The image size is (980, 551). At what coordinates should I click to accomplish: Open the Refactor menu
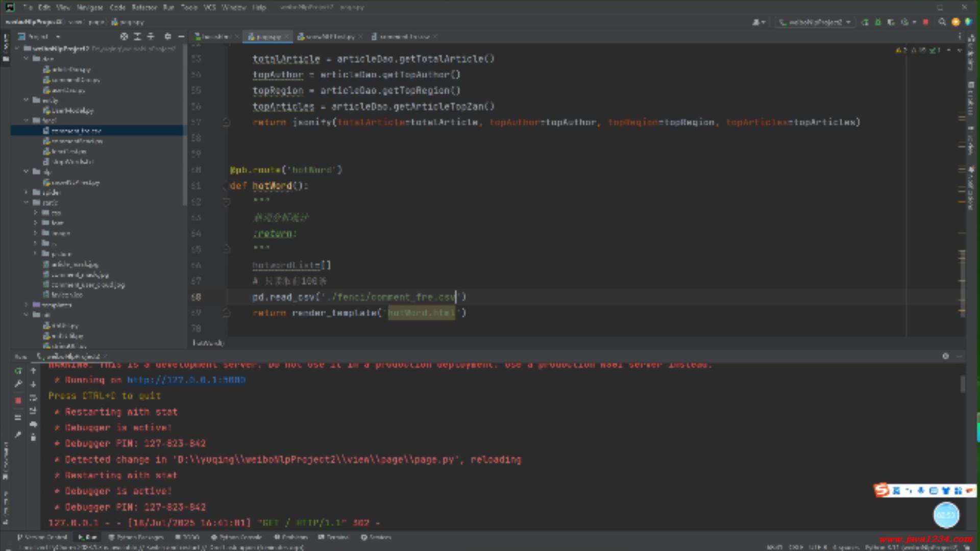point(144,7)
